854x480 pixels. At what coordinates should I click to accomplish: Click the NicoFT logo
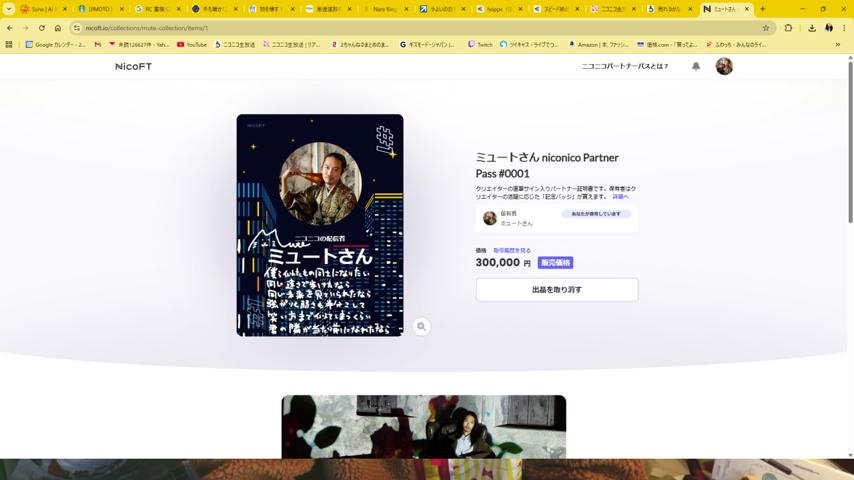point(133,66)
